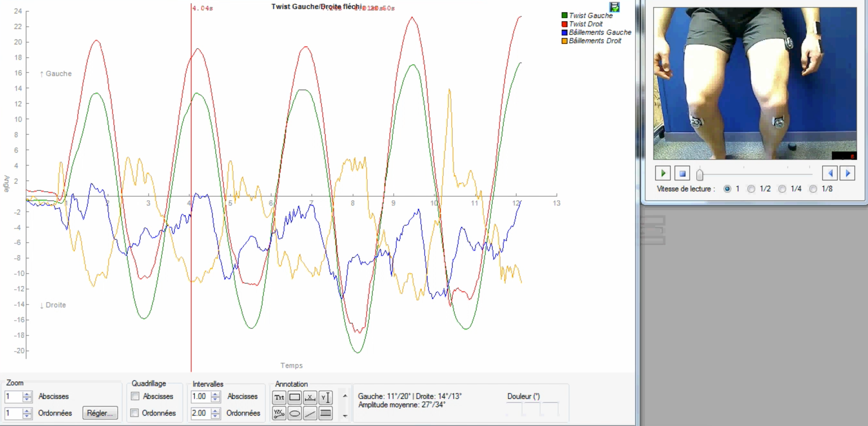
Task: Set playback speed to 1/2
Action: 751,189
